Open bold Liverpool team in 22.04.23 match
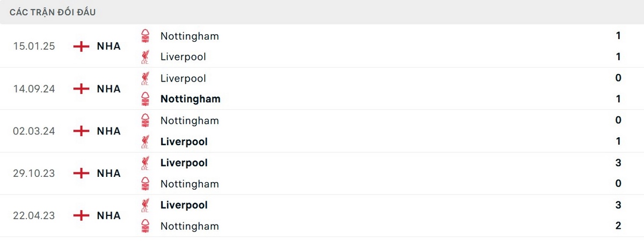This screenshot has height=246, width=644. [184, 205]
